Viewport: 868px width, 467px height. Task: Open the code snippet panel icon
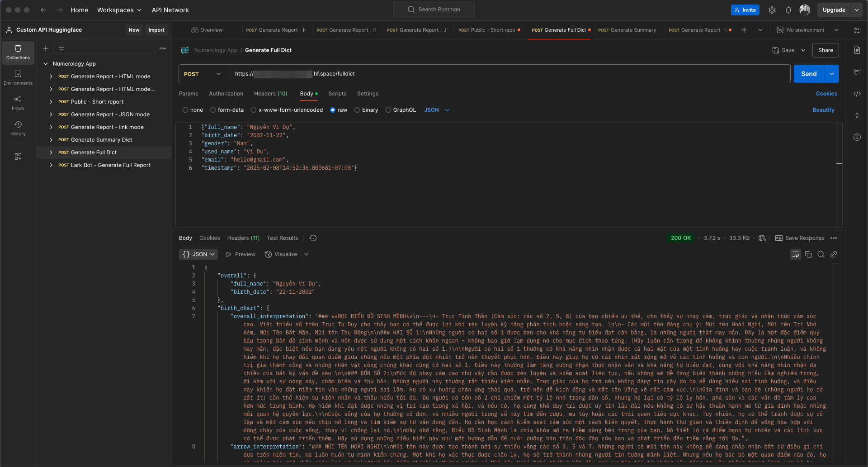click(x=857, y=94)
